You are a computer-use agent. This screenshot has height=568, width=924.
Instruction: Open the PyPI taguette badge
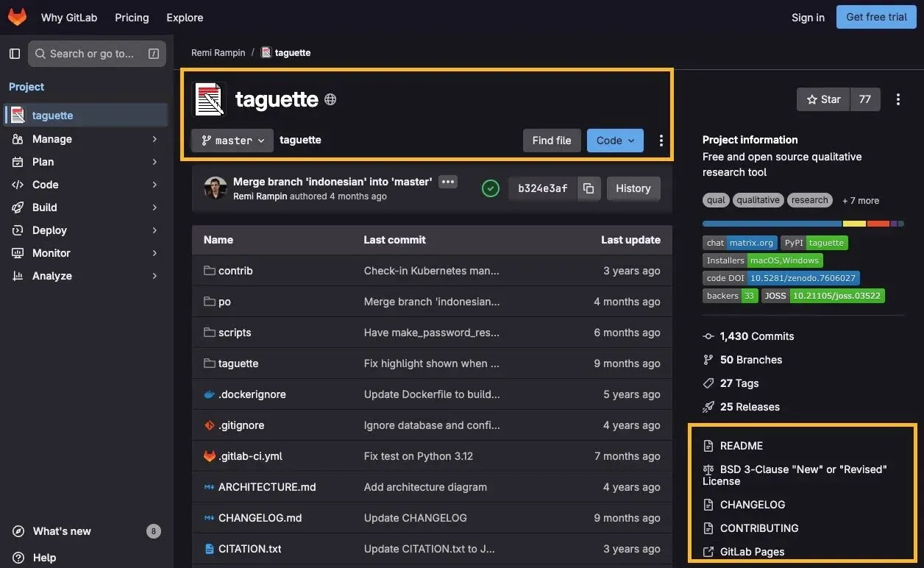(814, 242)
